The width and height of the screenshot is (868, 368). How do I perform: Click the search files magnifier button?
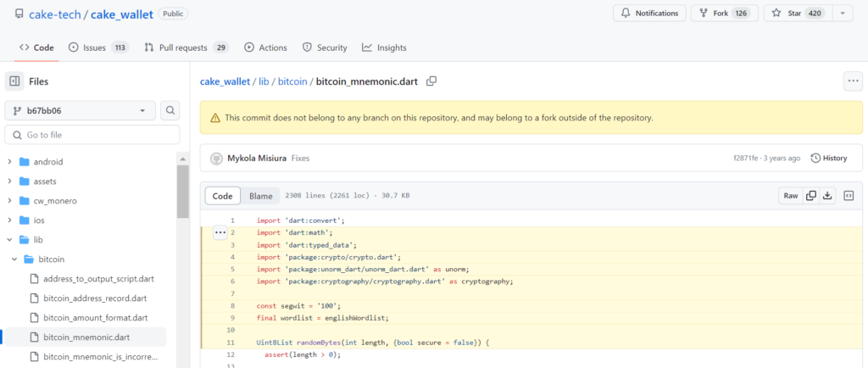click(170, 111)
